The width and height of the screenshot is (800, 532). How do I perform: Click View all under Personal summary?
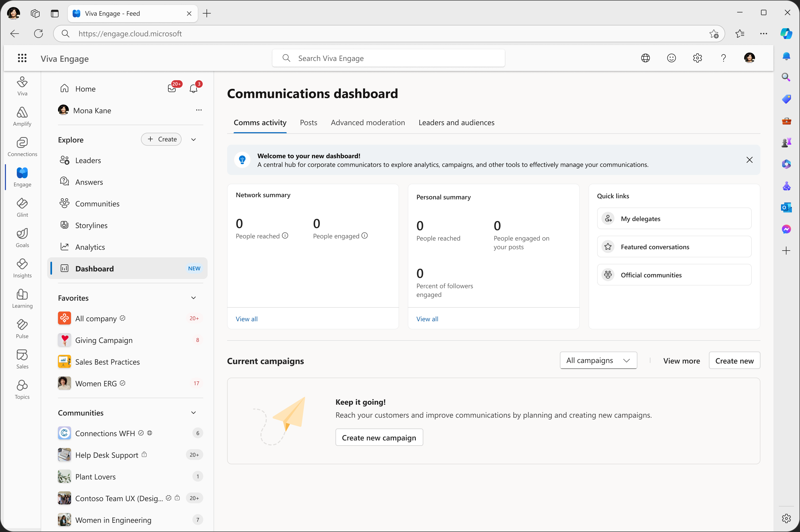click(x=427, y=319)
